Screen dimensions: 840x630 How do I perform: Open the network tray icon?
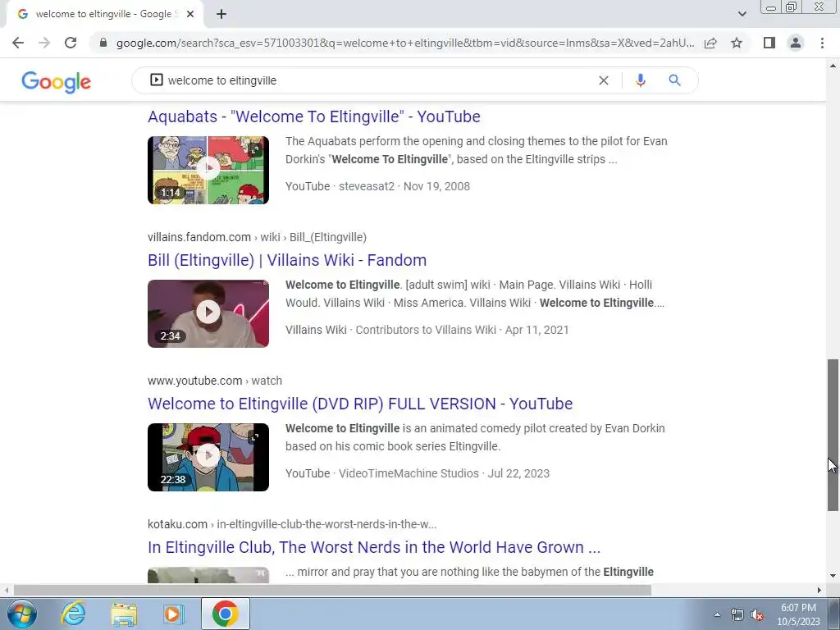point(737,614)
